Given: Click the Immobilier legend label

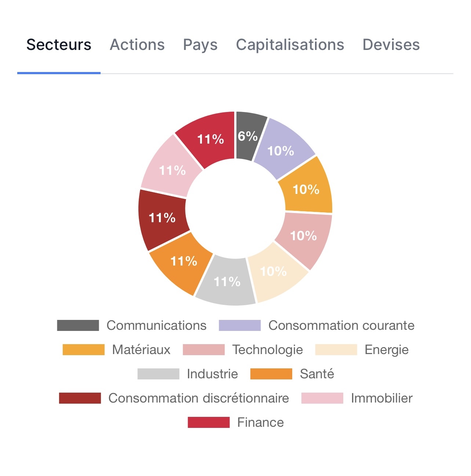Looking at the screenshot, I should pyautogui.click(x=381, y=398).
